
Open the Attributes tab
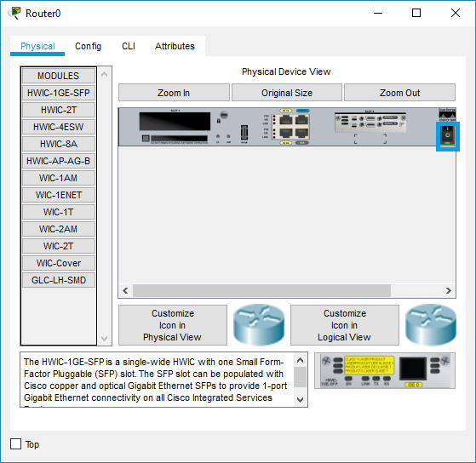click(x=175, y=46)
